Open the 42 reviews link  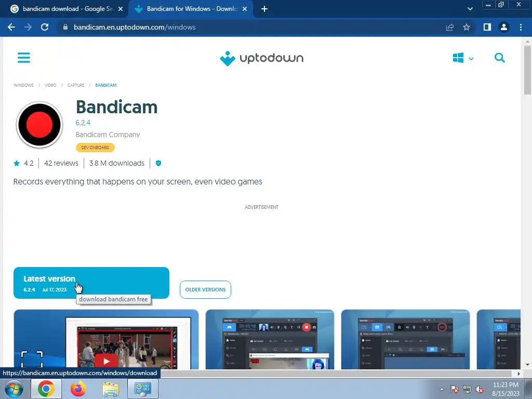(x=61, y=163)
